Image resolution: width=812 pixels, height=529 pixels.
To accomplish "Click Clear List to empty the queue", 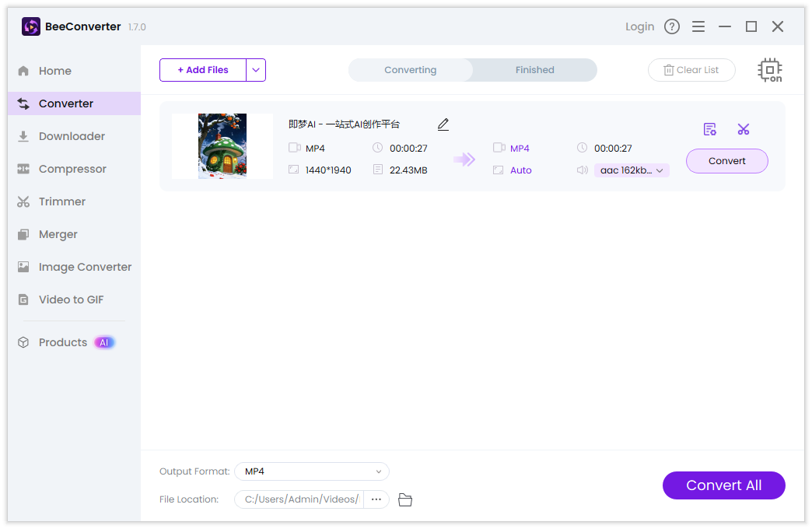I will [691, 69].
